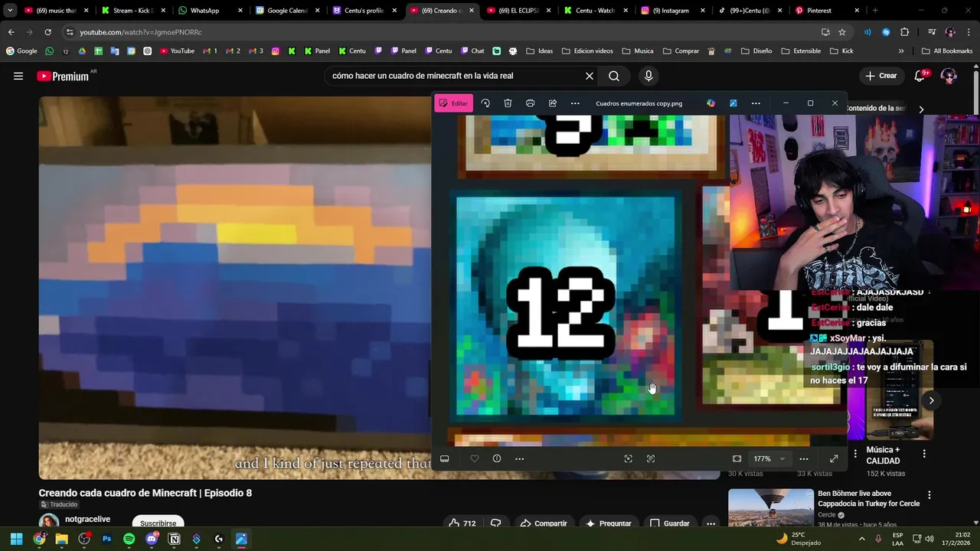Open more options next to zoom dropdown
The width and height of the screenshot is (980, 551).
(804, 458)
